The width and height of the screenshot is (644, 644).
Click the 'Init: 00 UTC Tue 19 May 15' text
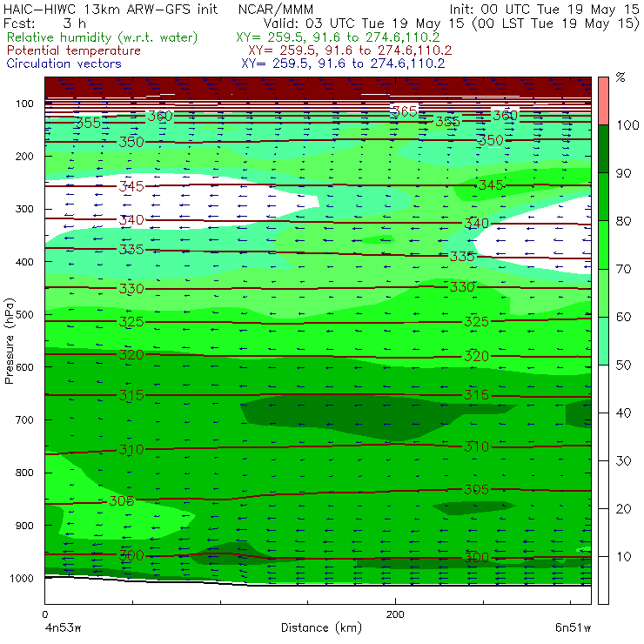(544, 10)
